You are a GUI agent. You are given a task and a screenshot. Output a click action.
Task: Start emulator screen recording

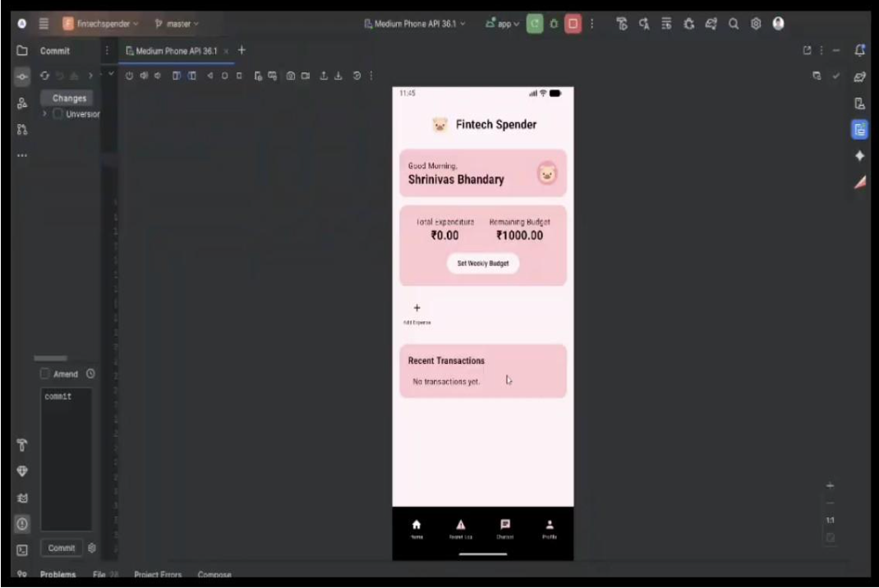point(306,76)
